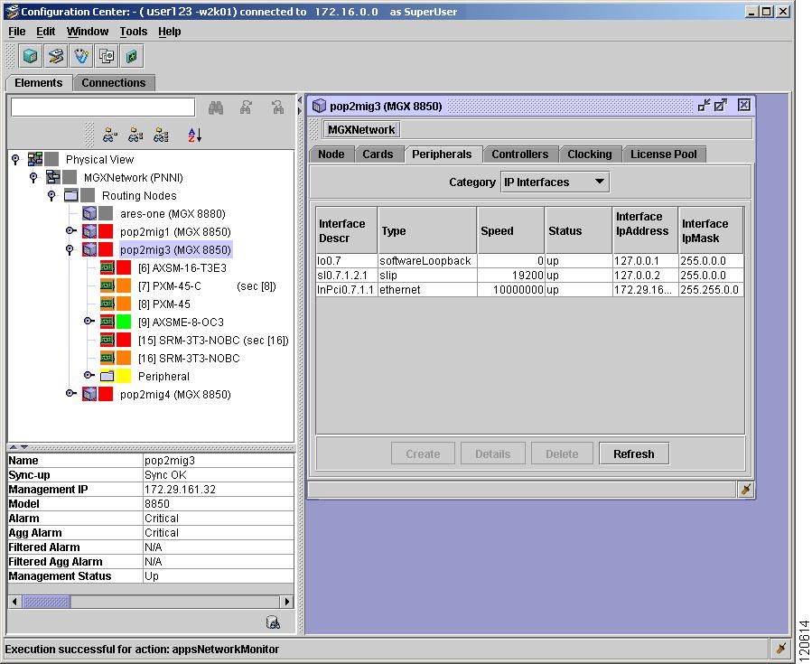Open the File menu
Viewport: 812px width, 664px height.
[16, 32]
